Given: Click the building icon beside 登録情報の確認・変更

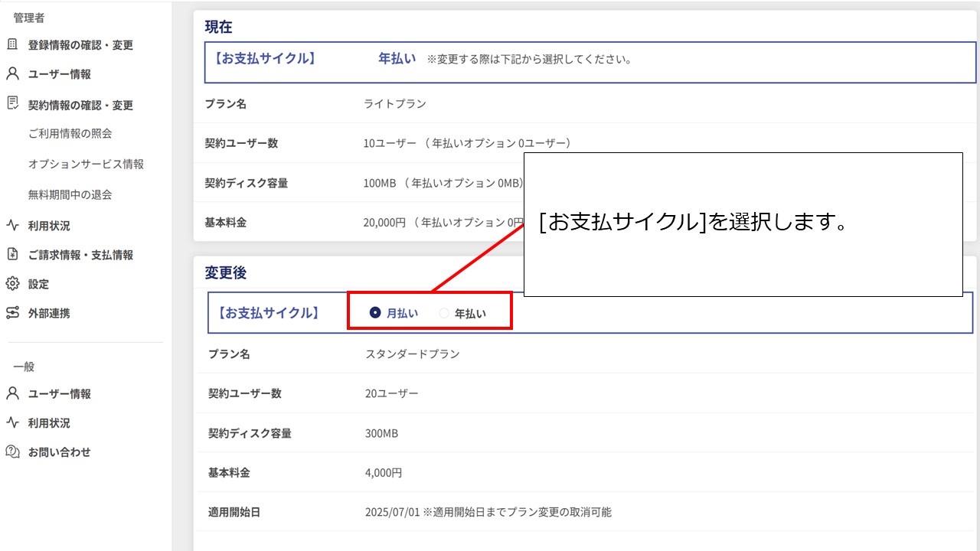Looking at the screenshot, I should tap(12, 45).
